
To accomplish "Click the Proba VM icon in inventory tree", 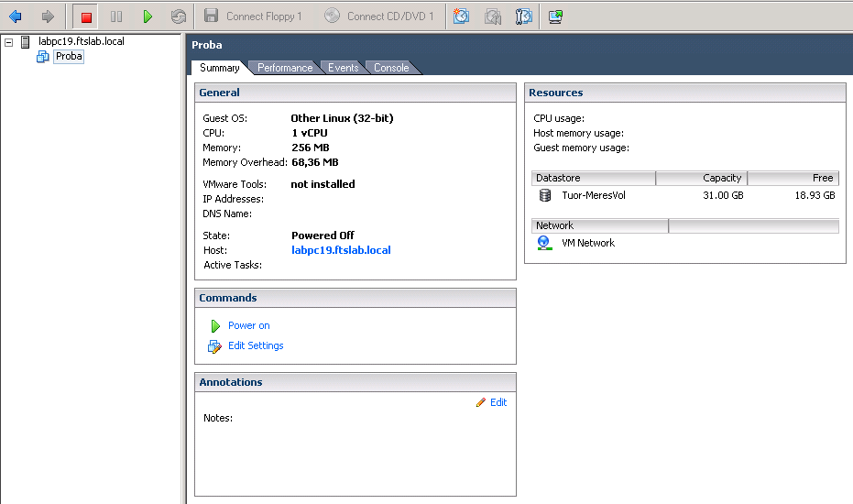I will pyautogui.click(x=42, y=57).
